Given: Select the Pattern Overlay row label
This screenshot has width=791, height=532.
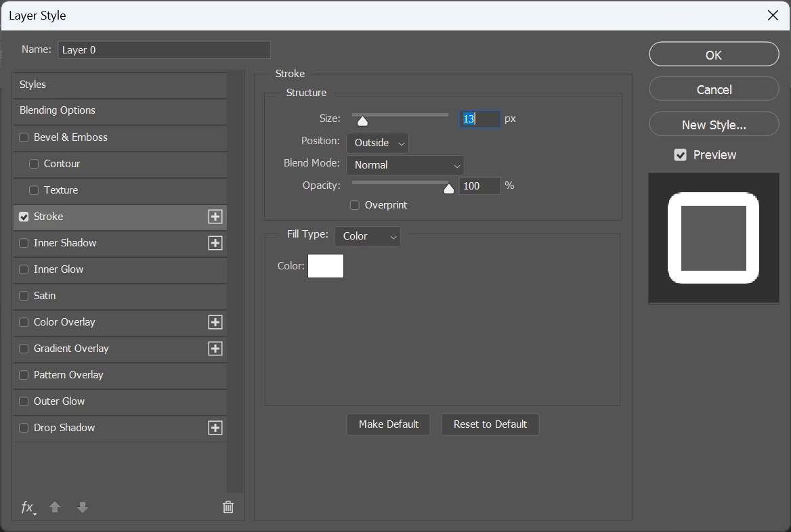Looking at the screenshot, I should 68,375.
